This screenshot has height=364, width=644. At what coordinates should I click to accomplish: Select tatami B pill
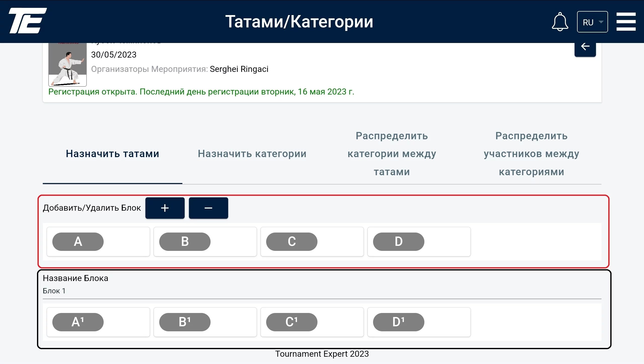185,242
